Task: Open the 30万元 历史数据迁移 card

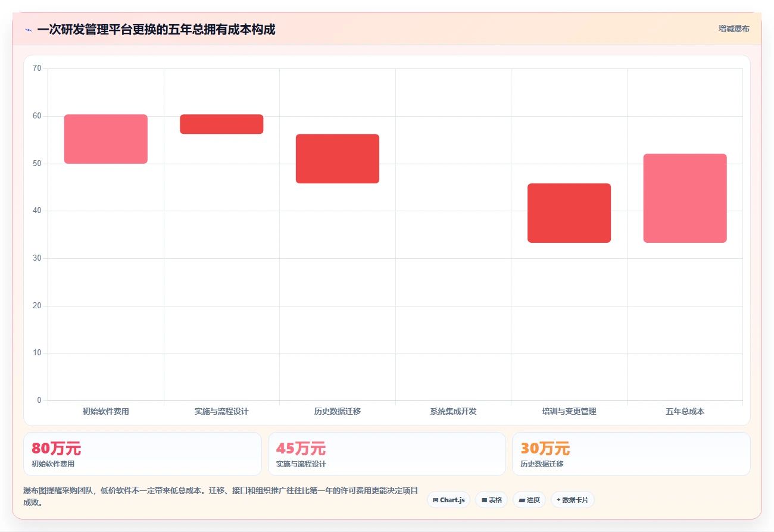Action: tap(631, 454)
